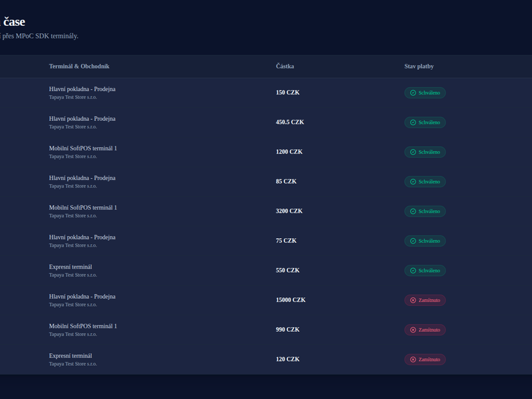Select the 150 CZK amount cell
The width and height of the screenshot is (532, 399).
tap(288, 92)
